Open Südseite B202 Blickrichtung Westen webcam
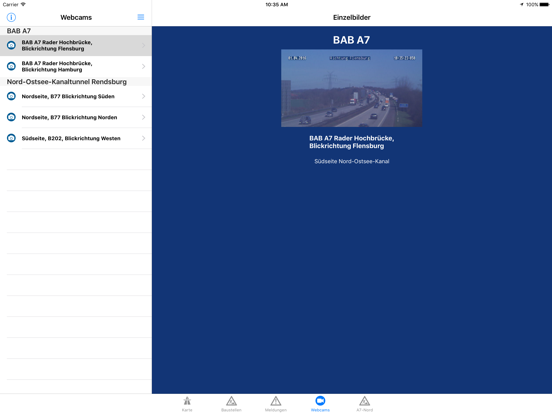552x414 pixels. click(76, 138)
